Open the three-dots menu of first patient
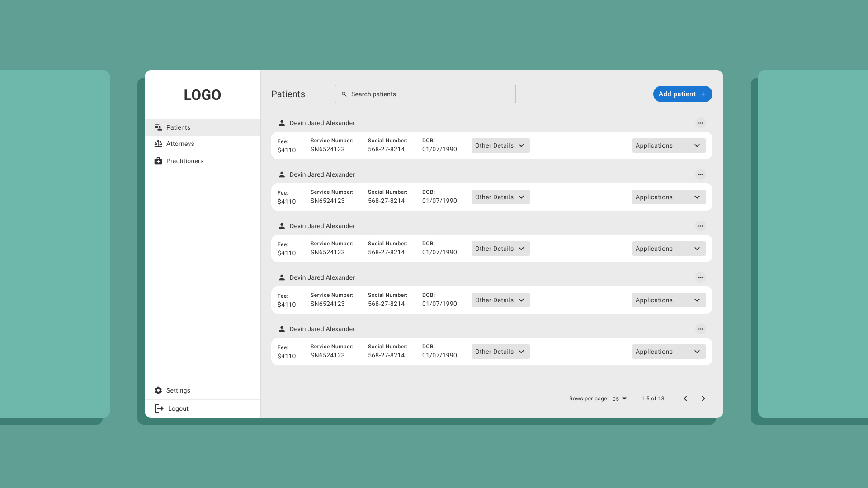The image size is (868, 488). coord(701,123)
